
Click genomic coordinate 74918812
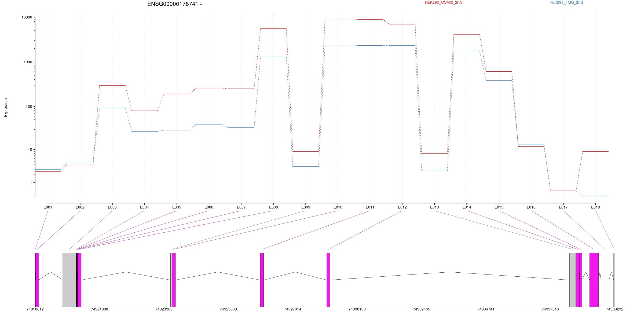tap(35, 309)
